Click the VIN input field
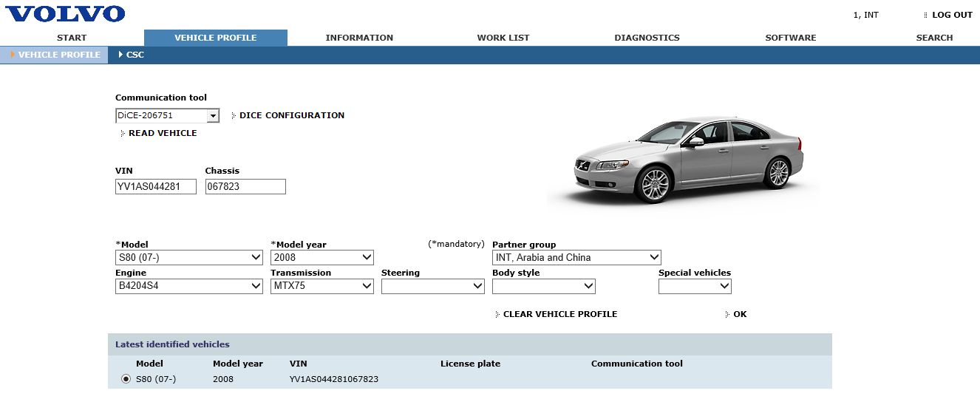Screen dimensions: 980x419 (156, 187)
